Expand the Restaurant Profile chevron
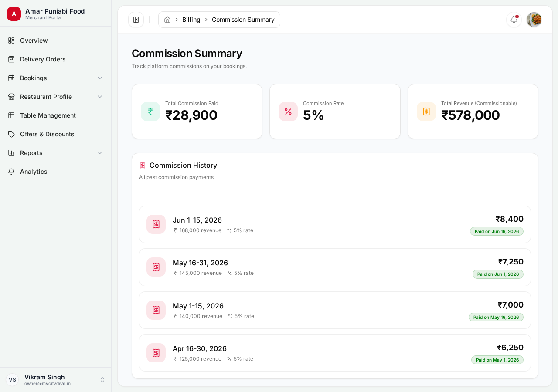 [100, 97]
